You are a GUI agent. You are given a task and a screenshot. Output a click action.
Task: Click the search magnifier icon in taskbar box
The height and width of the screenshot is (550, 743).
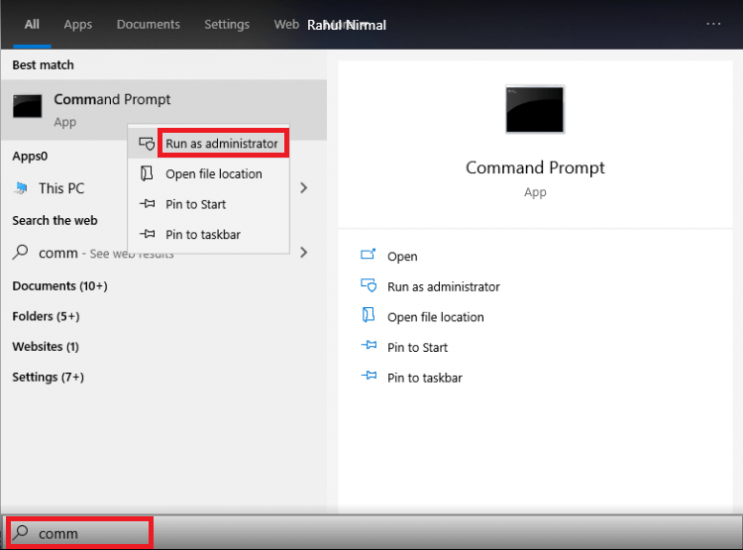point(20,532)
